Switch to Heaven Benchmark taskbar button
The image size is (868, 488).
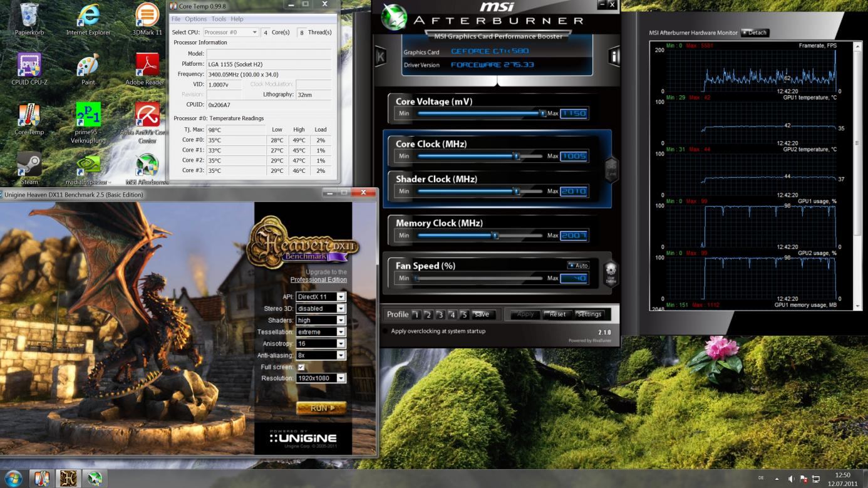[x=68, y=479]
